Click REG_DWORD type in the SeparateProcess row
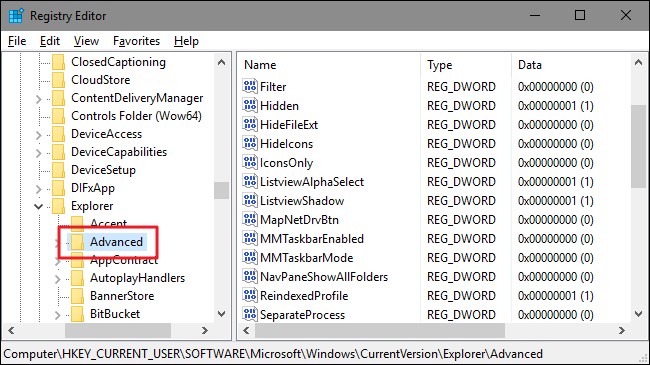Viewport: 650px width, 365px height. (461, 315)
